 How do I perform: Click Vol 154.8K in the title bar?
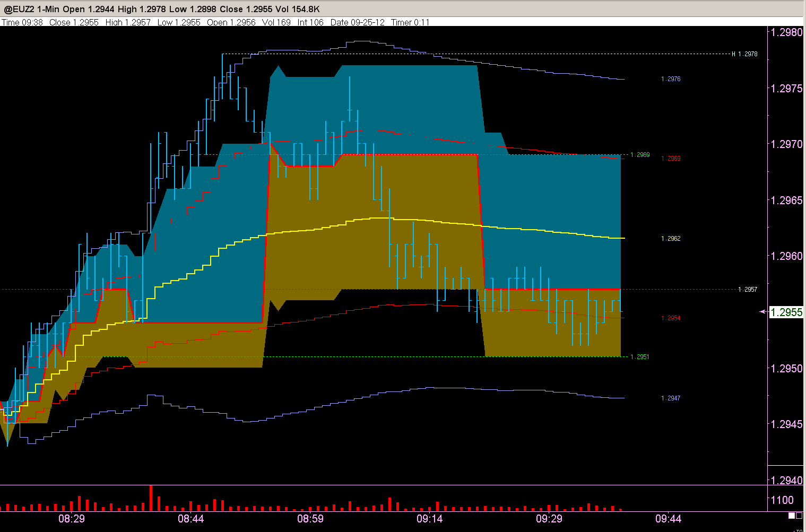298,10
